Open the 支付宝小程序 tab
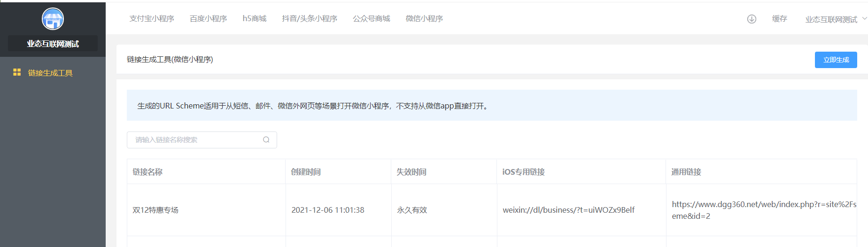The image size is (868, 247). 152,19
